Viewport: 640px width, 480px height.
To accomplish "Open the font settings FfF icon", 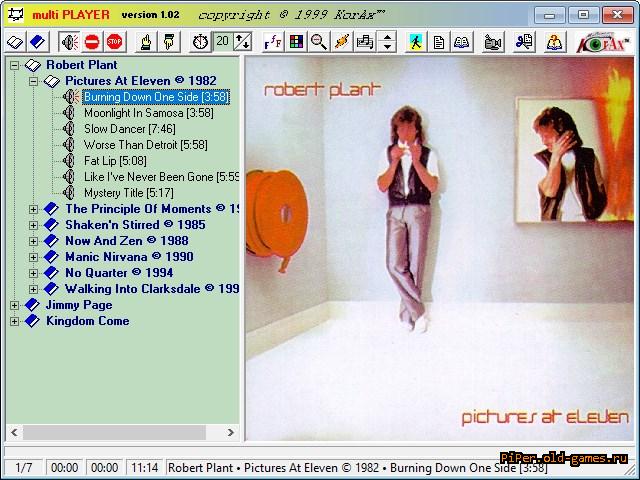I will click(273, 42).
